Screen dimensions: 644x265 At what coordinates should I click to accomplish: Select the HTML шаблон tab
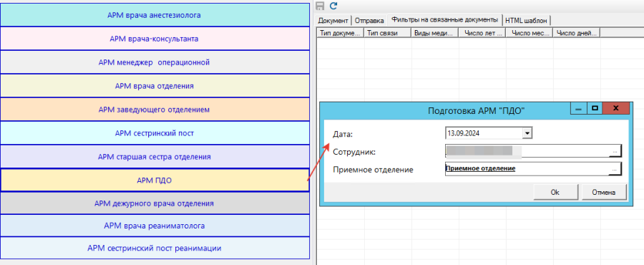527,21
